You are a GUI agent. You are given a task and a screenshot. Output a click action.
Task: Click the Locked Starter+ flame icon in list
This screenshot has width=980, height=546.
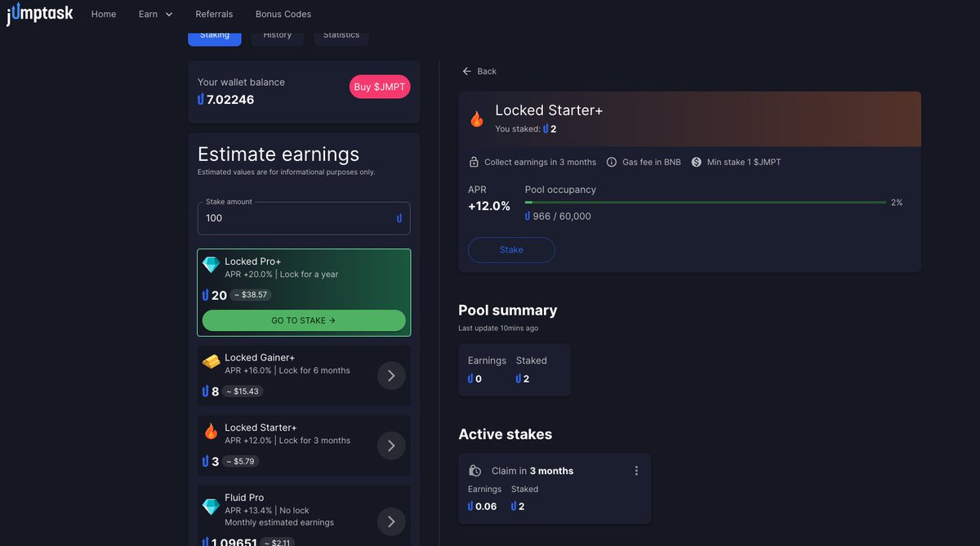[212, 432]
